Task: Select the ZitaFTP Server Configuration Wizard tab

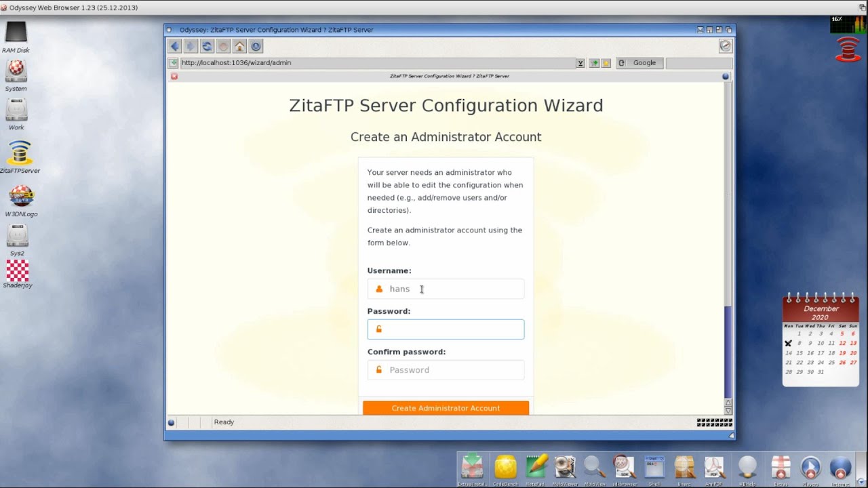Action: pyautogui.click(x=449, y=76)
